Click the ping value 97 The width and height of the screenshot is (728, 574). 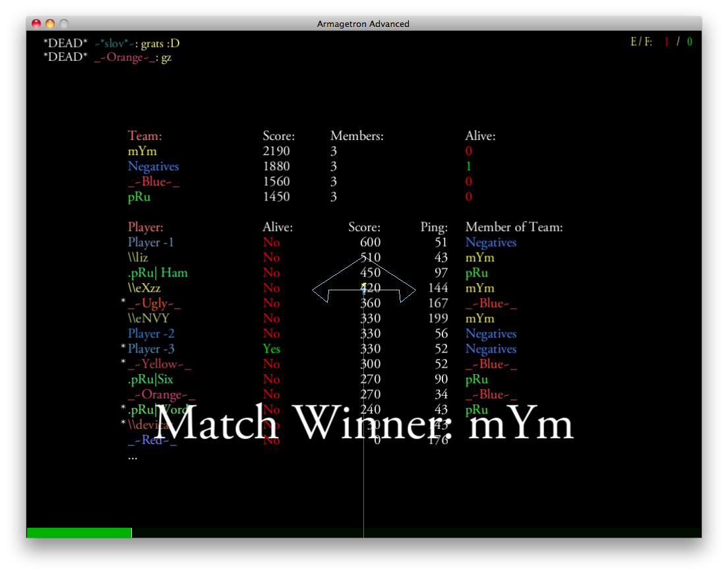click(x=441, y=272)
